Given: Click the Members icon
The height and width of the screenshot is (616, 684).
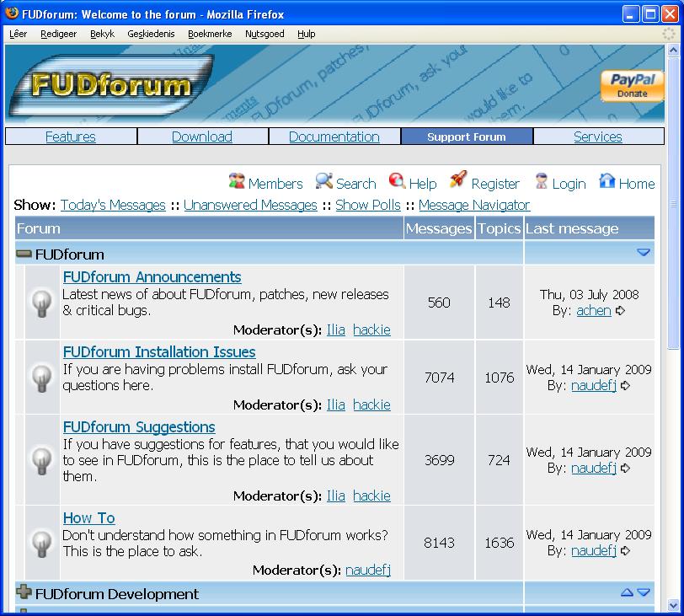Looking at the screenshot, I should [x=237, y=182].
